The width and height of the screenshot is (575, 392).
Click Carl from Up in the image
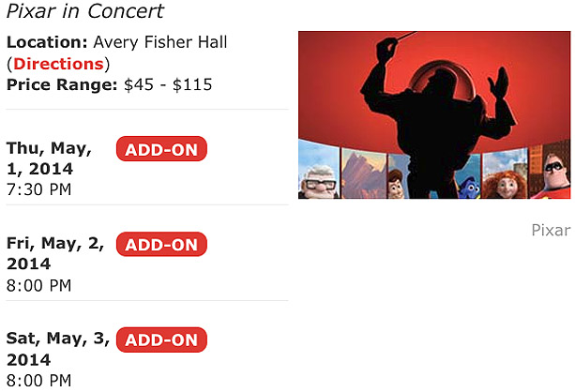point(318,183)
